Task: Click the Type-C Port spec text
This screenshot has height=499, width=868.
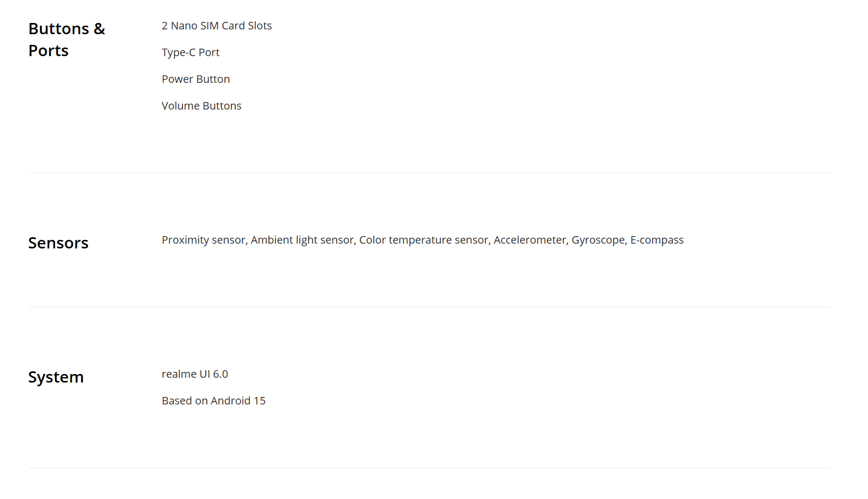Action: tap(190, 52)
